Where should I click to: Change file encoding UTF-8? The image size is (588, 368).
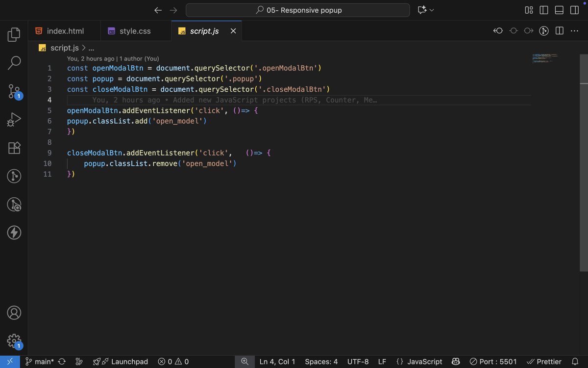point(358,362)
